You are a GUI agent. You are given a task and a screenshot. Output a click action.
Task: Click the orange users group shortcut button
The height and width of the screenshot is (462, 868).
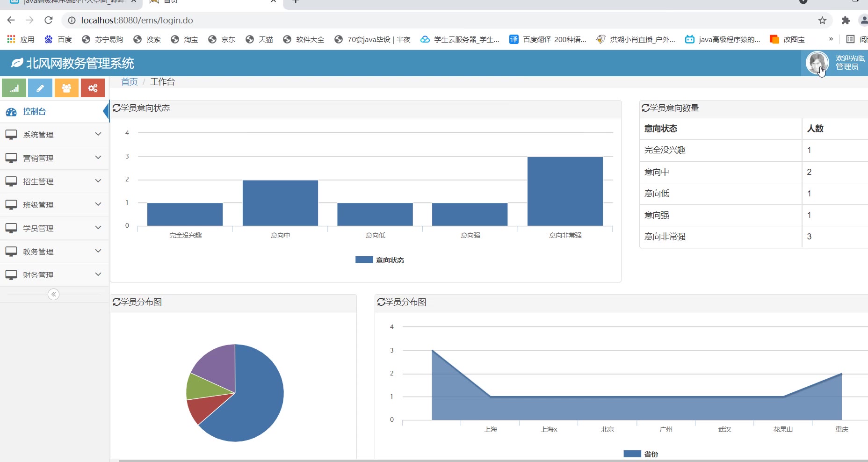66,88
